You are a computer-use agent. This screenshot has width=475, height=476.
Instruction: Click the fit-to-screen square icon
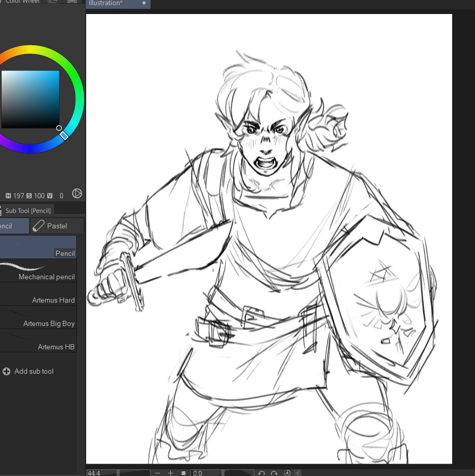pyautogui.click(x=183, y=473)
